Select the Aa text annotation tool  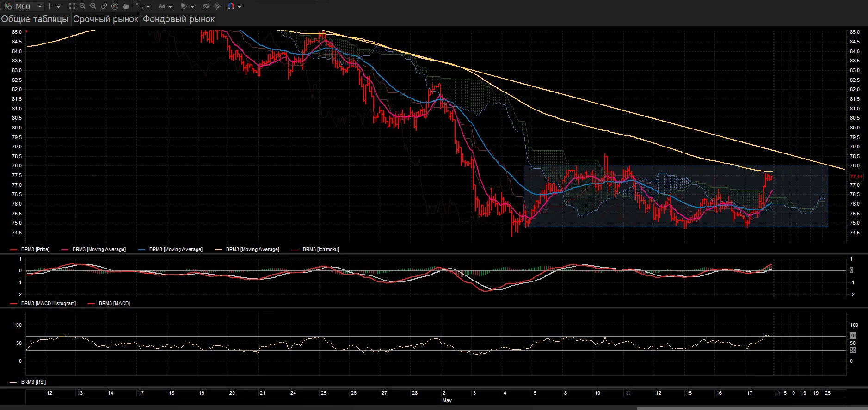coord(162,6)
